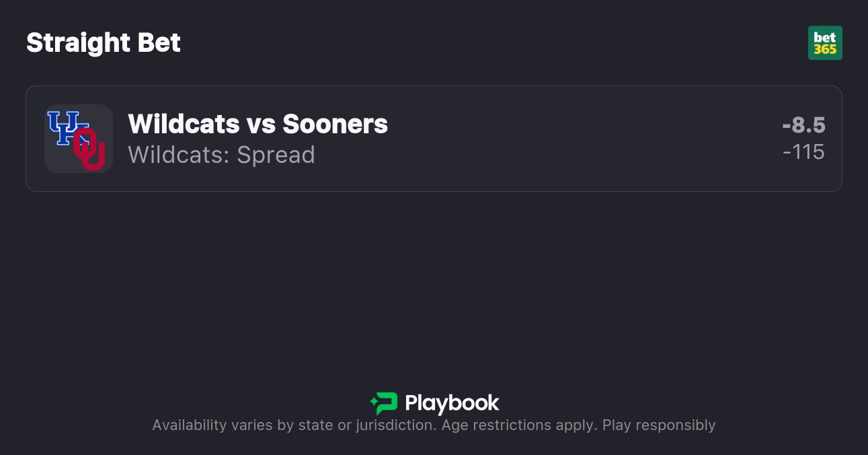The image size is (868, 455).
Task: Click the red Oklahoma OU logo
Action: coord(90,149)
